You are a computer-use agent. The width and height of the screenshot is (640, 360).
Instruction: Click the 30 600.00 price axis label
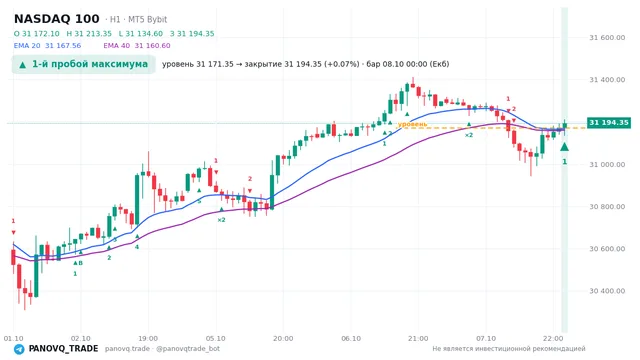[607, 249]
